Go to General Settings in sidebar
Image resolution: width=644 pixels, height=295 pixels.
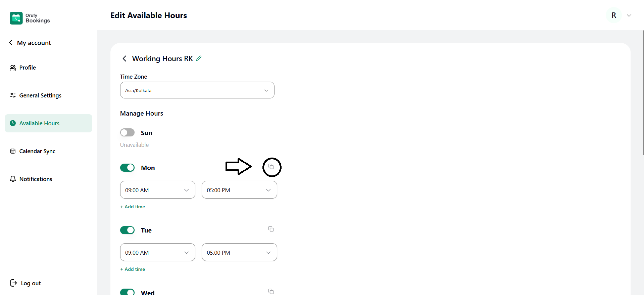pos(40,95)
